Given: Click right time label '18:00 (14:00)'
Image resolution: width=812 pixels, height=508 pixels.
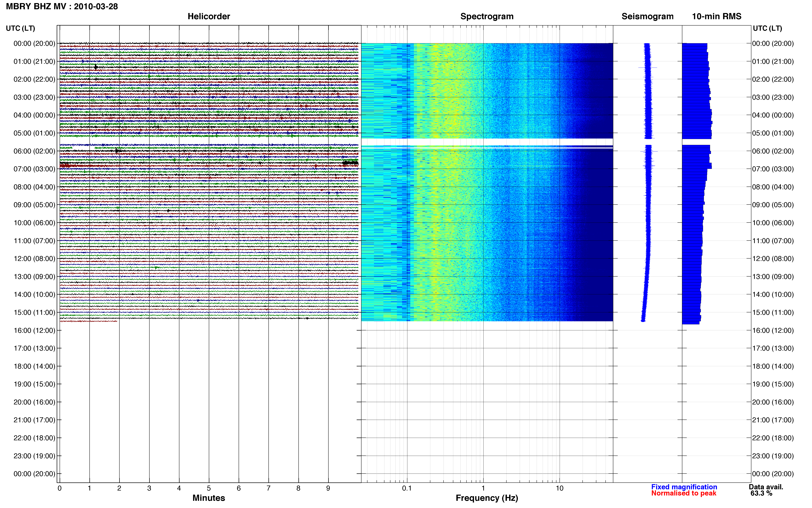Looking at the screenshot, I should click(x=773, y=366).
